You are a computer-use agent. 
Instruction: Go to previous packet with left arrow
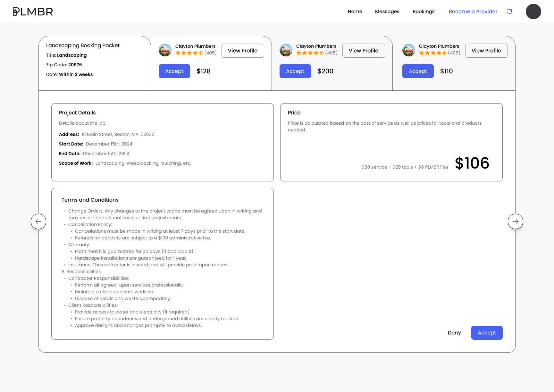(38, 221)
